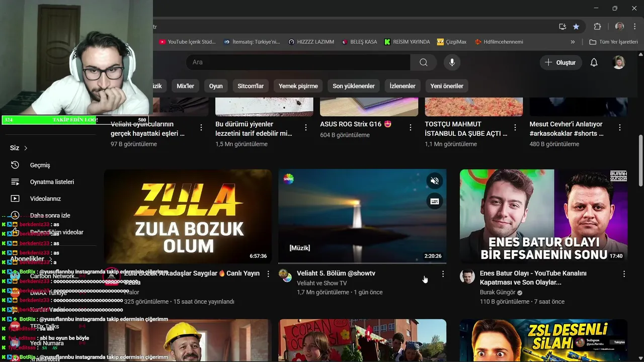This screenshot has width=644, height=362.
Task: Open the REİSİM YAYINDA bookmark
Action: pos(407,42)
